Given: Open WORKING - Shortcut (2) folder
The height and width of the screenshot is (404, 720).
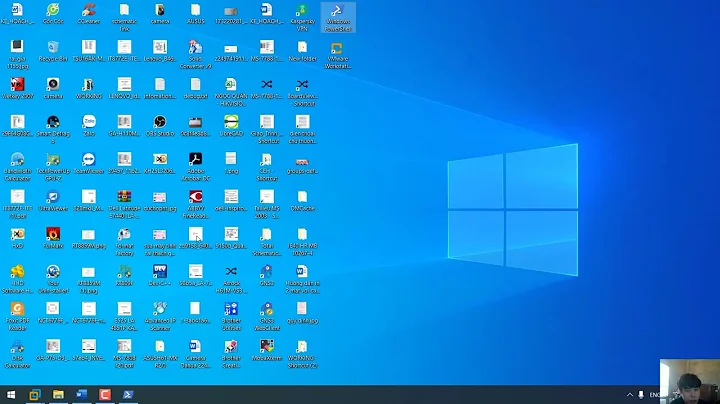Looking at the screenshot, I should [302, 354].
